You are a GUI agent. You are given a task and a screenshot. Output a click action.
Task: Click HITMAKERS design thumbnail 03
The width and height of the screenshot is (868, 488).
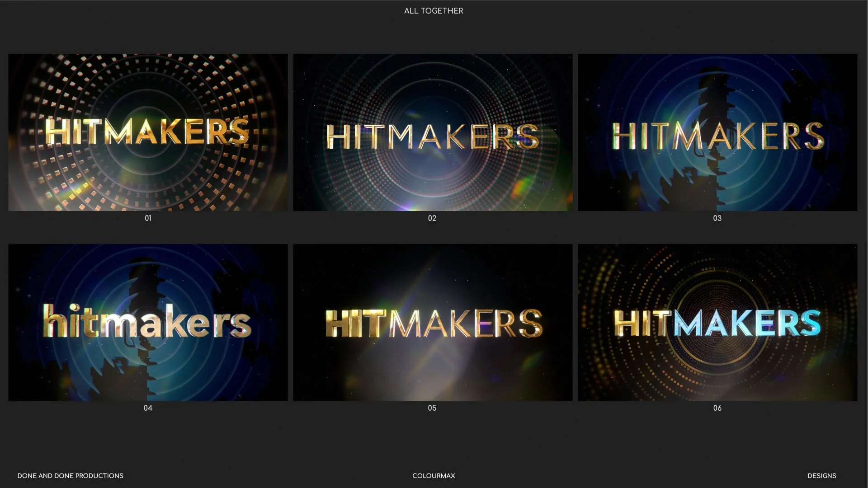point(717,132)
